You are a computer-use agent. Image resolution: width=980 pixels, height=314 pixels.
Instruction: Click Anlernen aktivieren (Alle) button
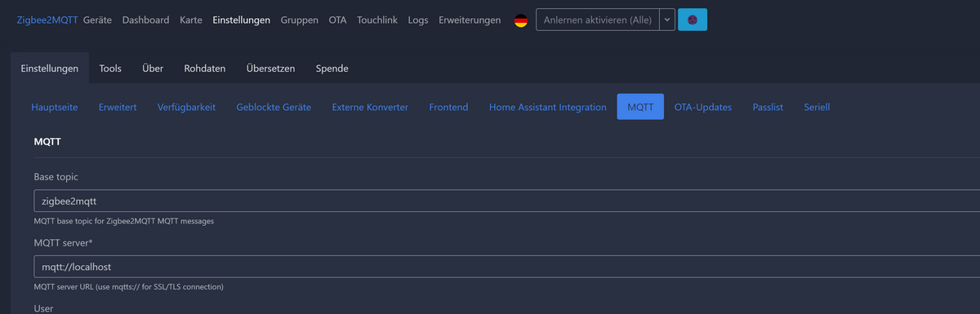click(597, 20)
